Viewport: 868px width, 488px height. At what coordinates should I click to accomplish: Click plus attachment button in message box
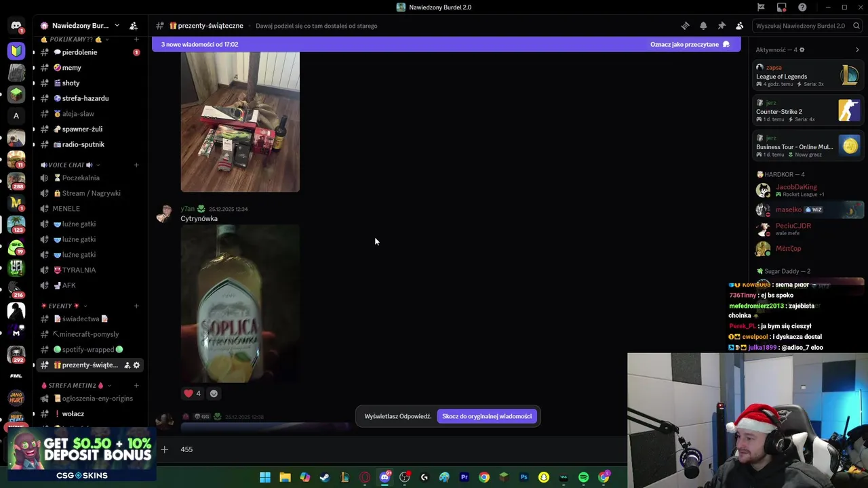click(x=164, y=449)
